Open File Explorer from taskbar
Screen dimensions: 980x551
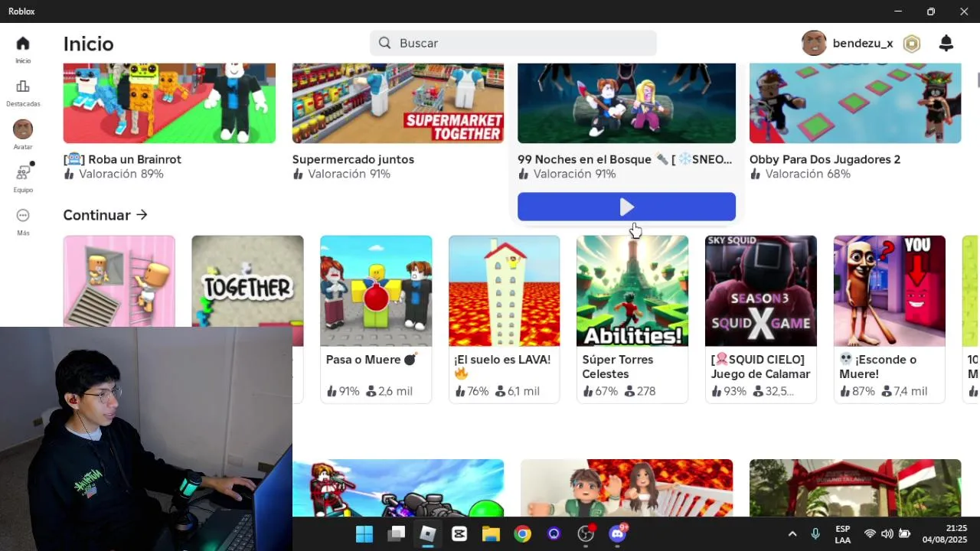pos(491,533)
